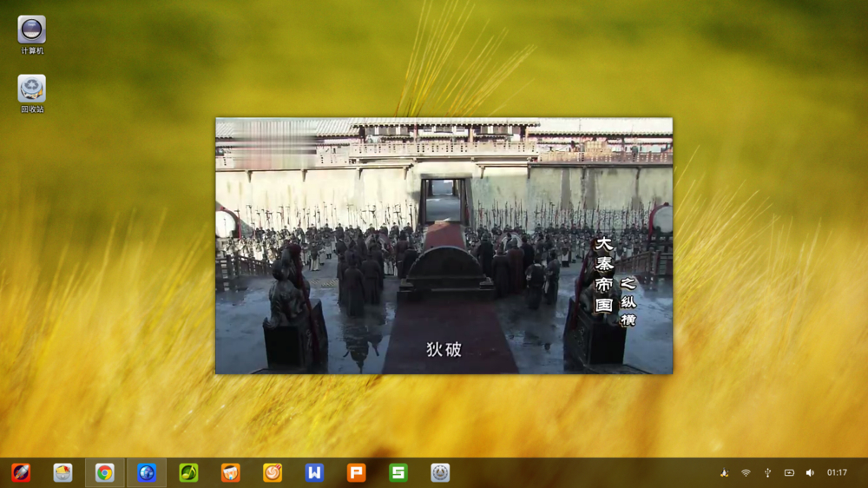Image resolution: width=868 pixels, height=488 pixels.
Task: Open the orange swirl app icon
Action: click(273, 472)
